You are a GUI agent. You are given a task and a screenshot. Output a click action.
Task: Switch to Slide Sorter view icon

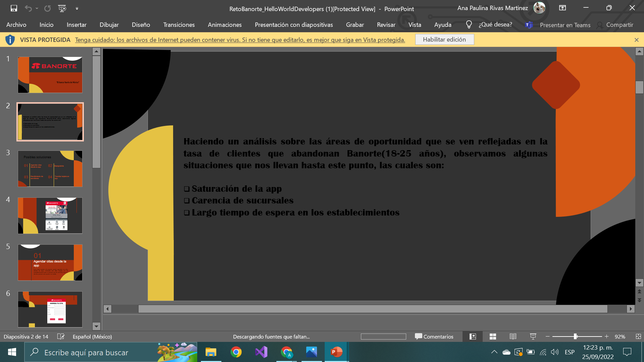(493, 337)
